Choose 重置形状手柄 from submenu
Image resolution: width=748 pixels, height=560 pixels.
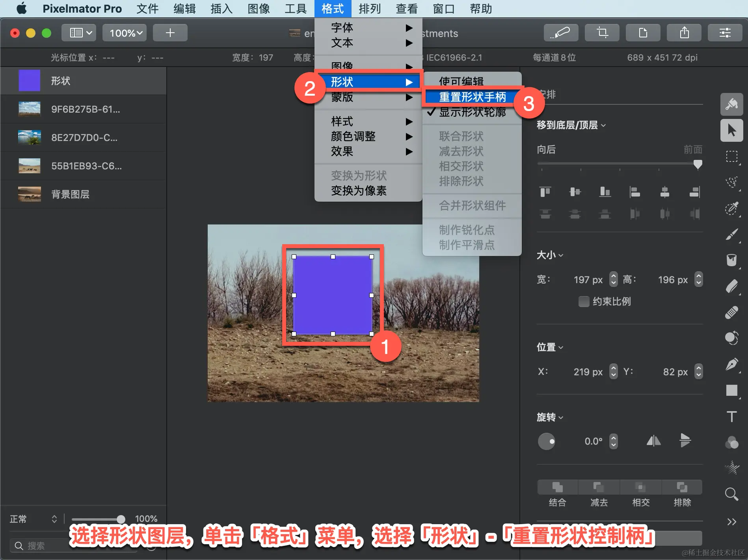[x=472, y=97]
